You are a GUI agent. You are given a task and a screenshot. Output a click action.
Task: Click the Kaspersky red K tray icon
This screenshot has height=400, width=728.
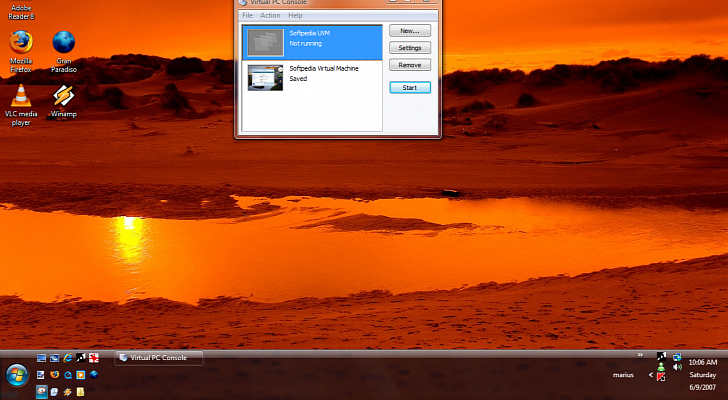661,376
